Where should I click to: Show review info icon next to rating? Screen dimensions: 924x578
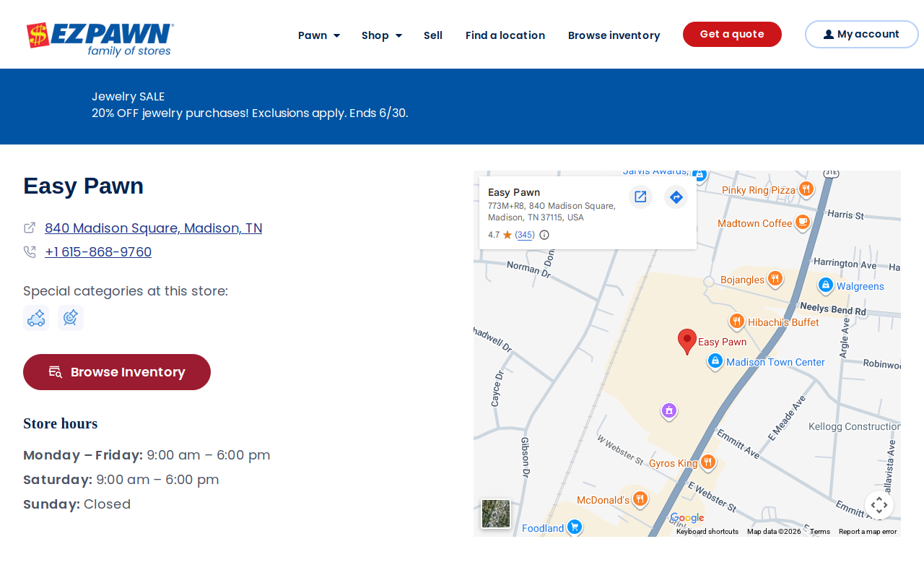[x=544, y=235]
